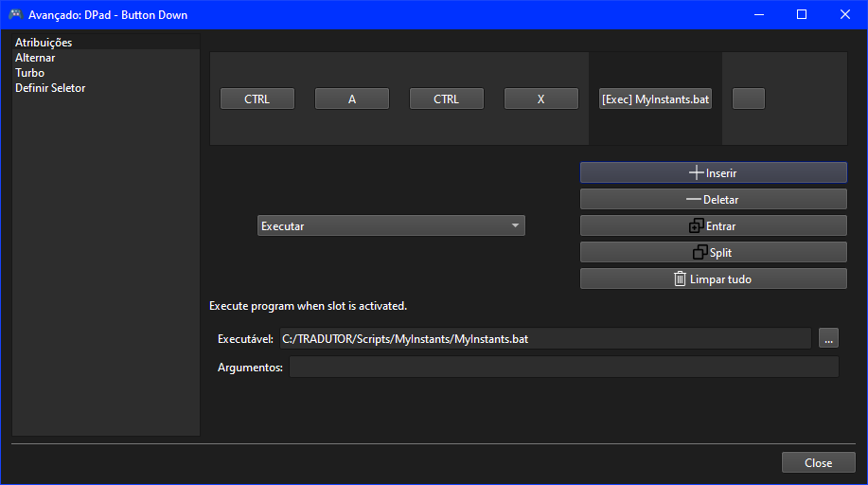Screen dimensions: 868x485
Task: Select the [Exec] MyInstants.bat slot
Action: click(x=655, y=99)
